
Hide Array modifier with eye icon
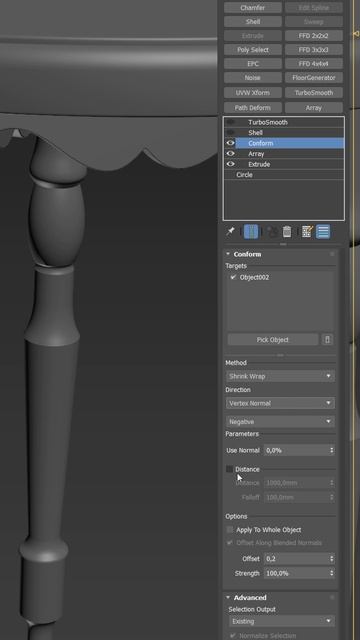231,154
